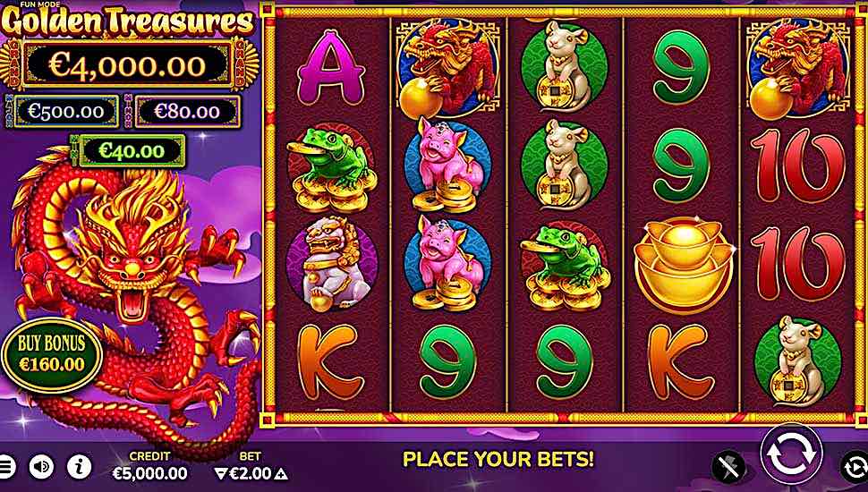
Task: Click the golden ingot symbol
Action: tap(682, 265)
